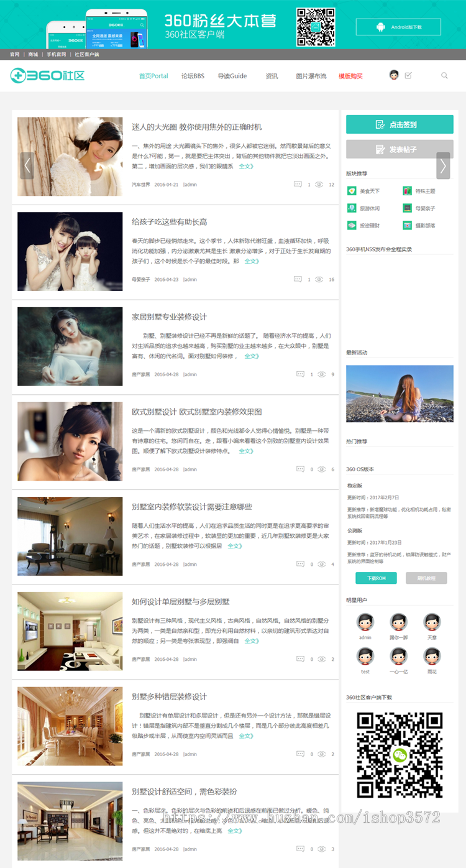Click the 美食天下 egg icon
This screenshot has width=466, height=868.
[351, 191]
